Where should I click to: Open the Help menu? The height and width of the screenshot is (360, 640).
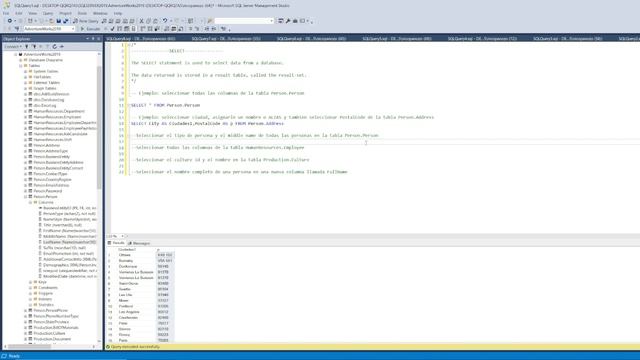pos(118,13)
